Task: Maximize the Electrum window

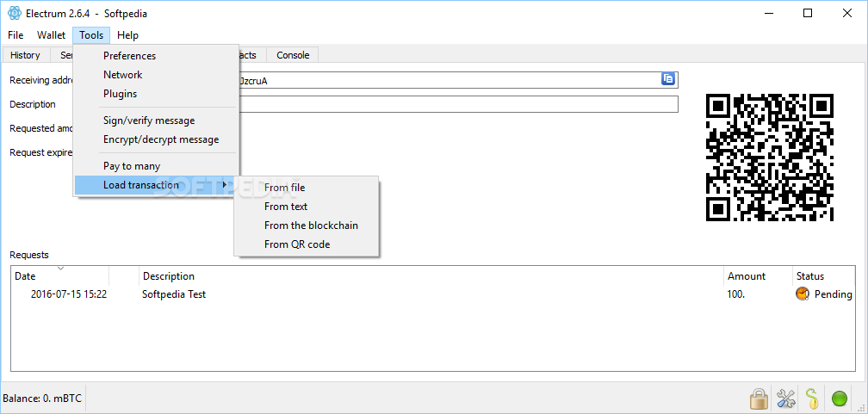Action: (x=808, y=13)
